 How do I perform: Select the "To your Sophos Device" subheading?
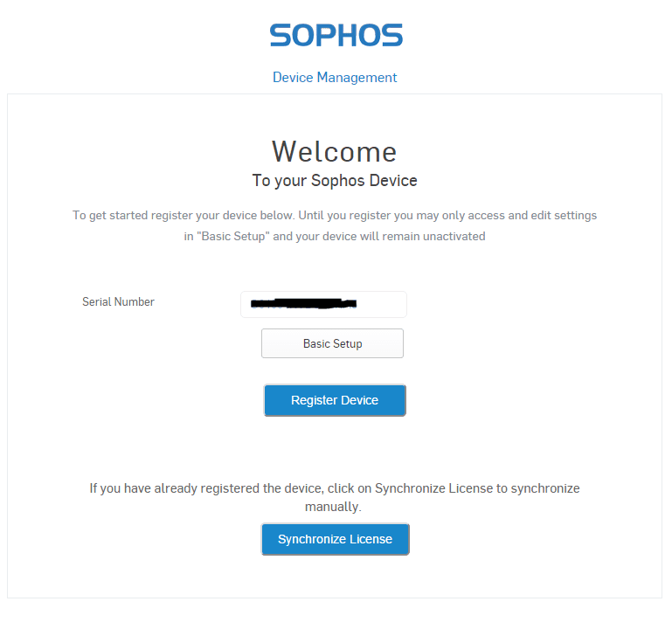click(335, 181)
